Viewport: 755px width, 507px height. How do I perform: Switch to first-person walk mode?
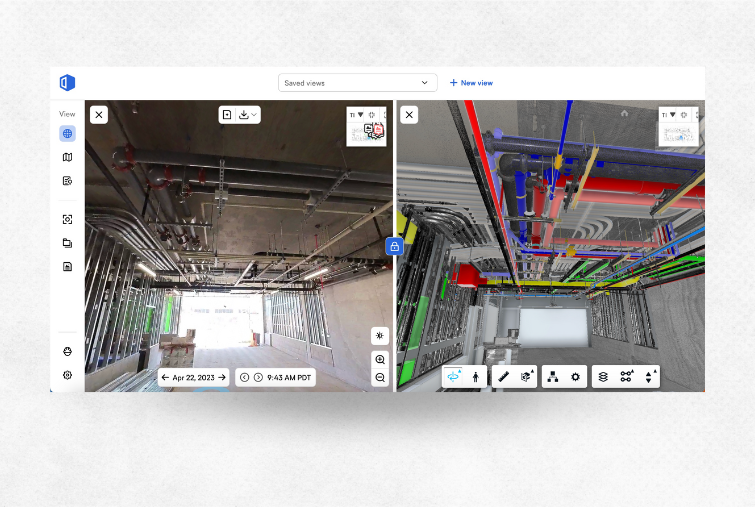tap(475, 377)
